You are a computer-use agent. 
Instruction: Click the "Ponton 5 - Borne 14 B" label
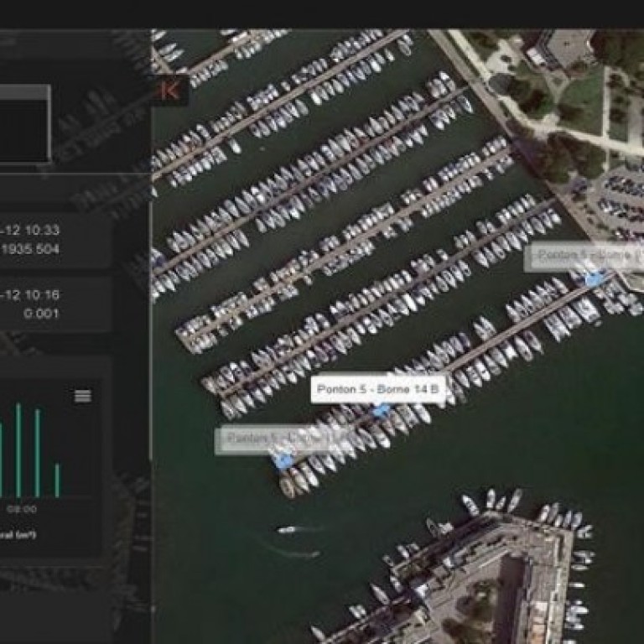(378, 389)
